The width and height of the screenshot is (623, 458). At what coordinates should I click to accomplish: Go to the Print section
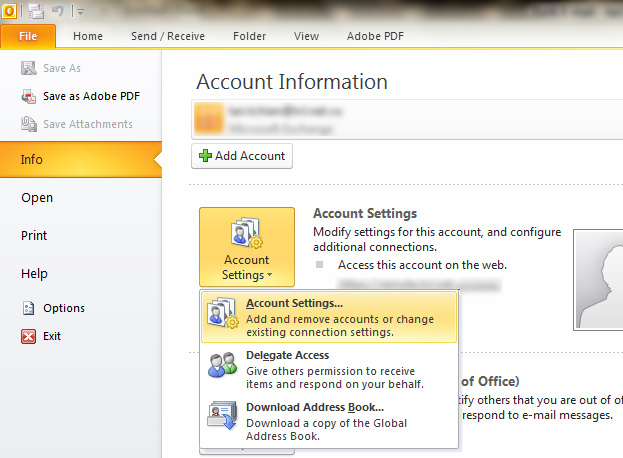[x=34, y=236]
